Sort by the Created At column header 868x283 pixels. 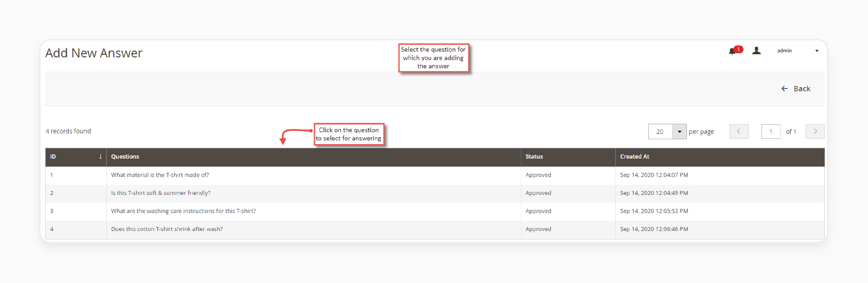coord(720,157)
